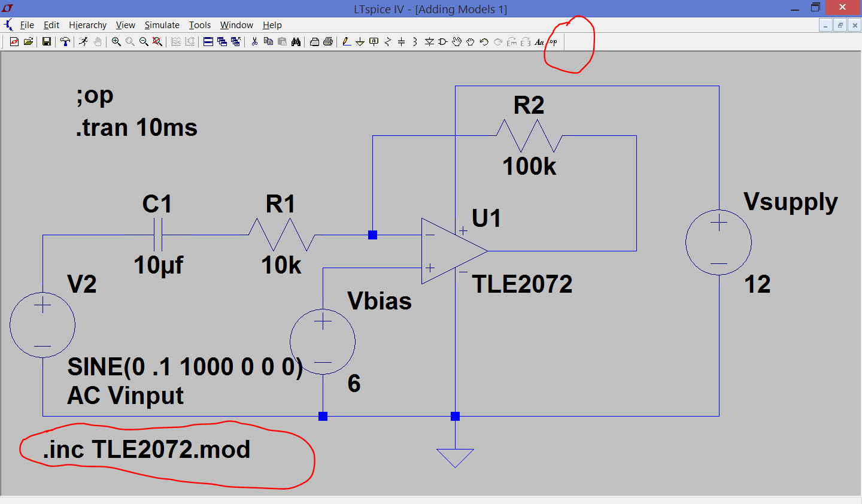Select the Label Net tool

tap(374, 42)
